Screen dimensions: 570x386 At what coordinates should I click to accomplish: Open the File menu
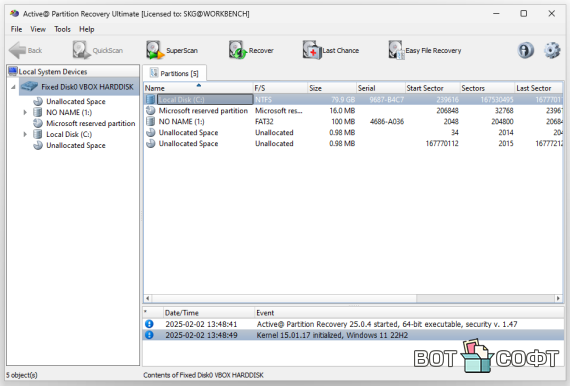tap(16, 29)
